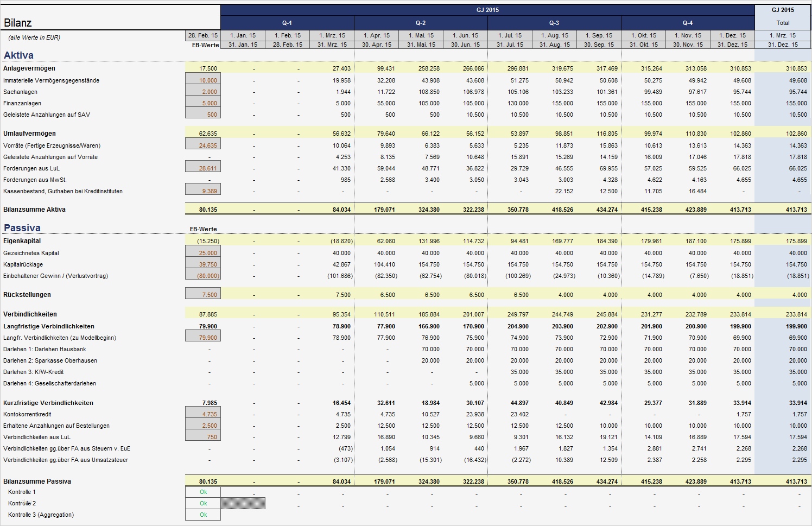Click the Passiva section heading
812x526 pixels.
22,227
